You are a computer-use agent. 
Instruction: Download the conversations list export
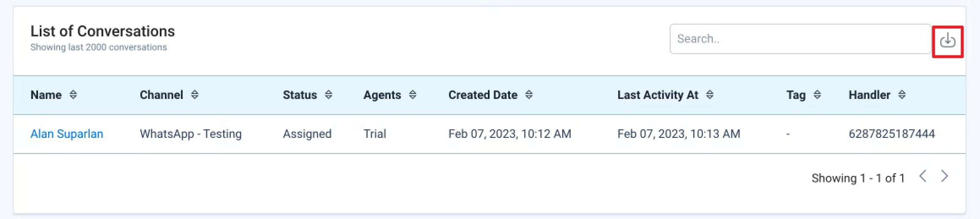[947, 41]
